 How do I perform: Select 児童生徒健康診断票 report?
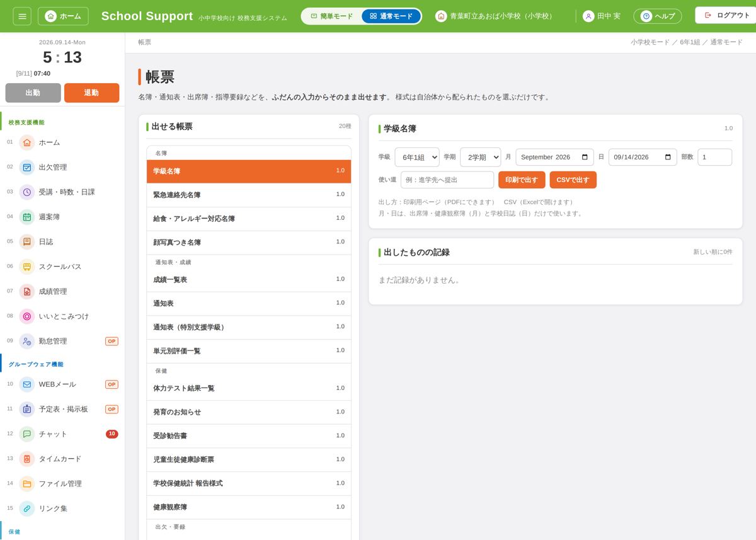coord(249,460)
